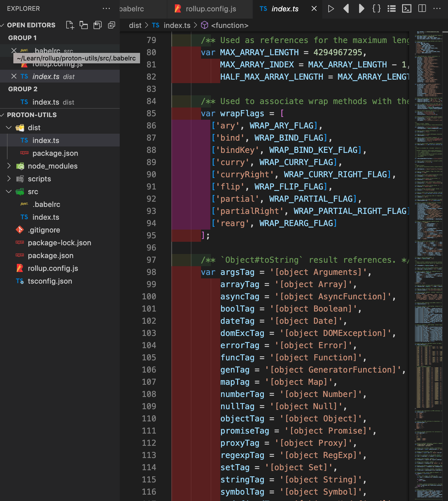448x501 pixels.
Task: Select index.ts under dist folder
Action: (60, 140)
